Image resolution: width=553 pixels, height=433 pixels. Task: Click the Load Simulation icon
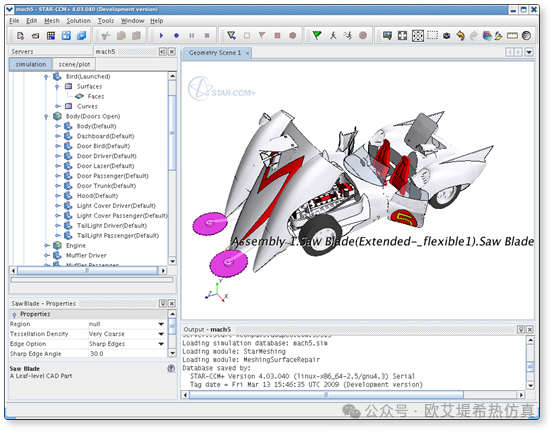(x=35, y=36)
